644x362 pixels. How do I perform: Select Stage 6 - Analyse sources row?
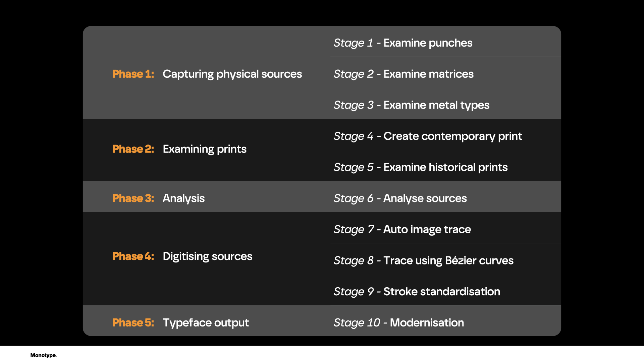pos(446,197)
